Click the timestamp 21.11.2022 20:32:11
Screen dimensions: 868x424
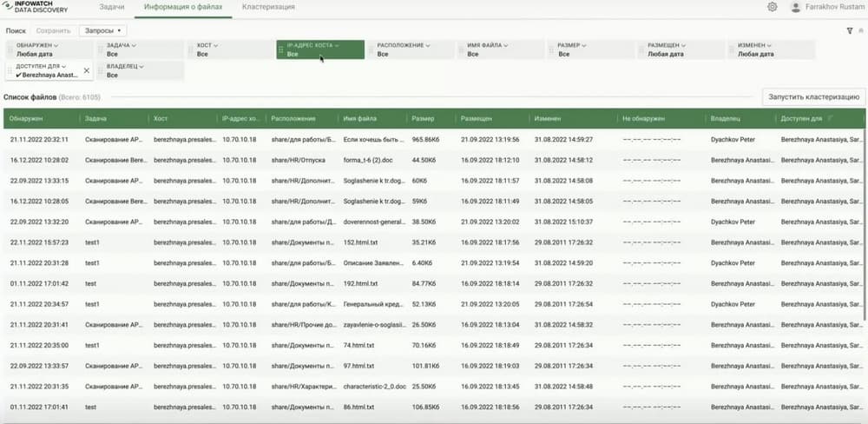click(x=39, y=140)
